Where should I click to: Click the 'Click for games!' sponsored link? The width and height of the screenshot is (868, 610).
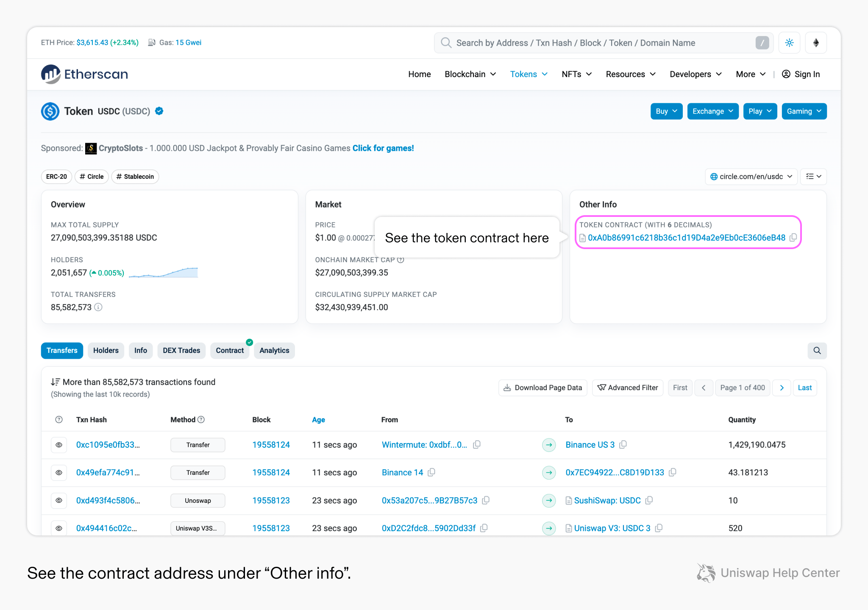pyautogui.click(x=383, y=148)
